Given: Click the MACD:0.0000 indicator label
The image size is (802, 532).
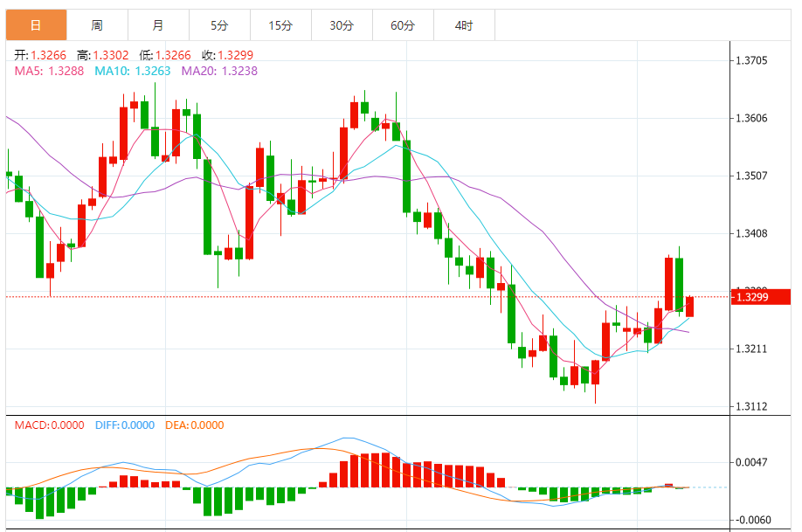Looking at the screenshot, I should [x=49, y=425].
